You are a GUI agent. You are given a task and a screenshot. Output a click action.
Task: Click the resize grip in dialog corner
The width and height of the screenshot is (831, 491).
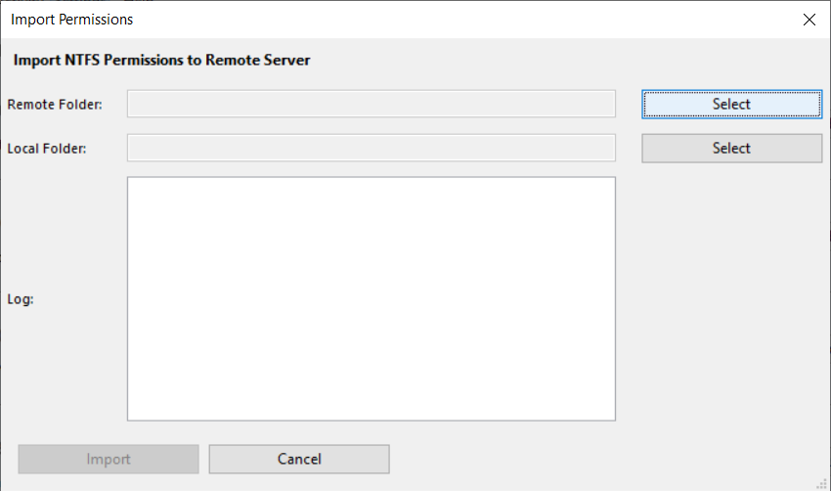pos(821,482)
